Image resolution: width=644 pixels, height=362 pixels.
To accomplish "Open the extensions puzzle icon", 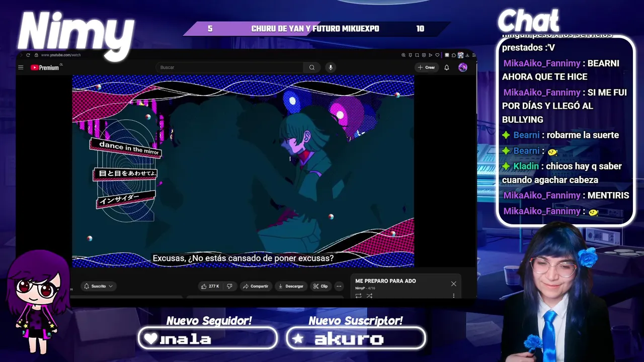I will pyautogui.click(x=454, y=55).
